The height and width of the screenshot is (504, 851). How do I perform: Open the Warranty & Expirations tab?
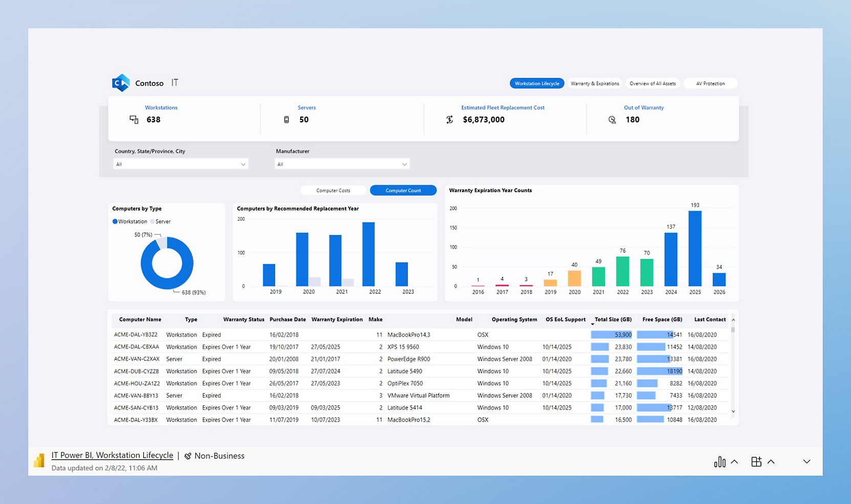click(x=595, y=83)
